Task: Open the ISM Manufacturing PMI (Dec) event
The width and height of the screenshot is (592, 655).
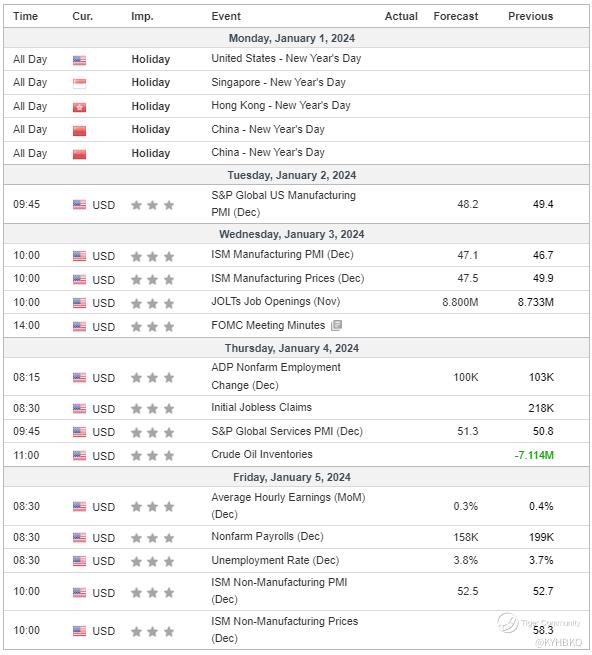Action: (282, 254)
